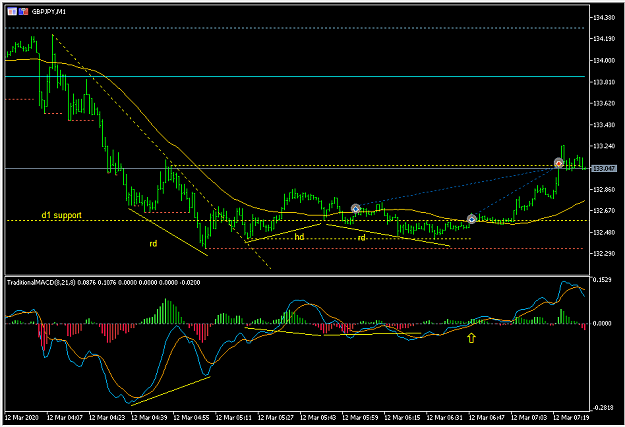Image resolution: width=625 pixels, height=427 pixels.
Task: Select the blue trade marker near 05:59
Action: click(x=356, y=209)
